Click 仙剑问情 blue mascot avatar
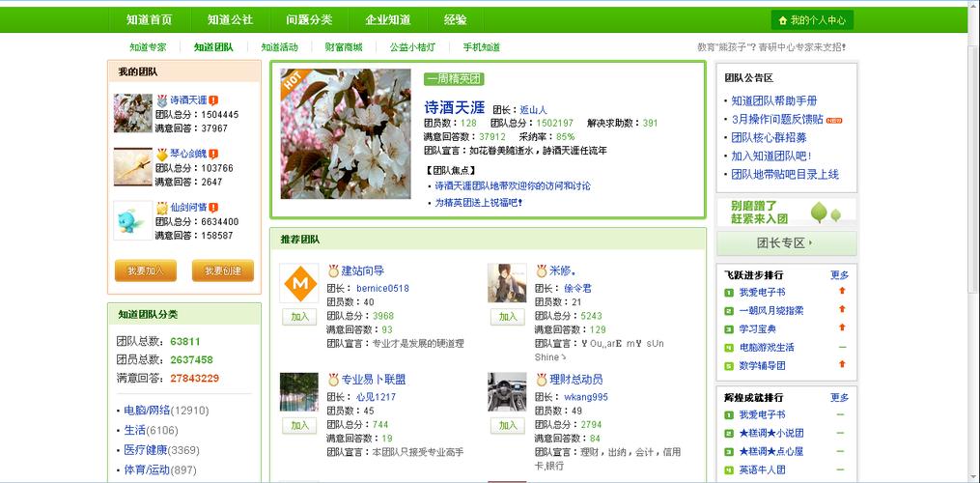980x483 pixels. point(133,220)
